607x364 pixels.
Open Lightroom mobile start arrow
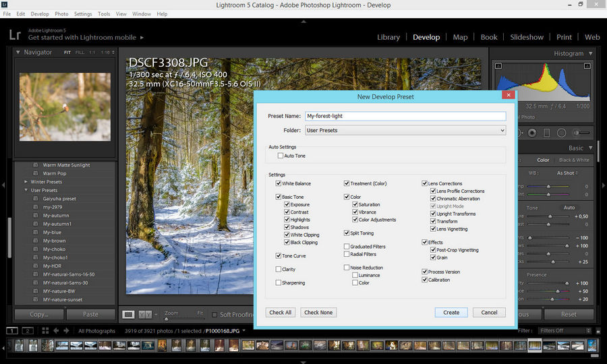click(142, 38)
